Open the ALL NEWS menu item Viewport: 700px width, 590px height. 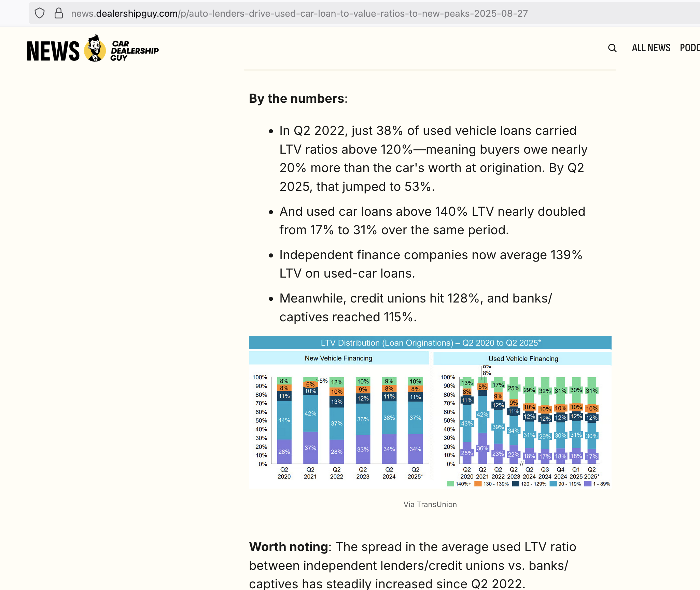click(x=651, y=48)
